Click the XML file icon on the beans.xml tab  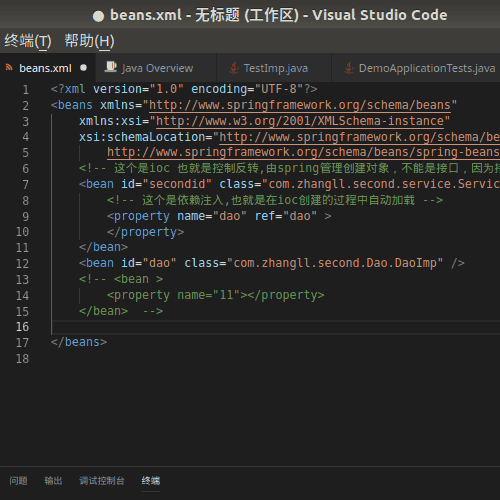[9, 68]
